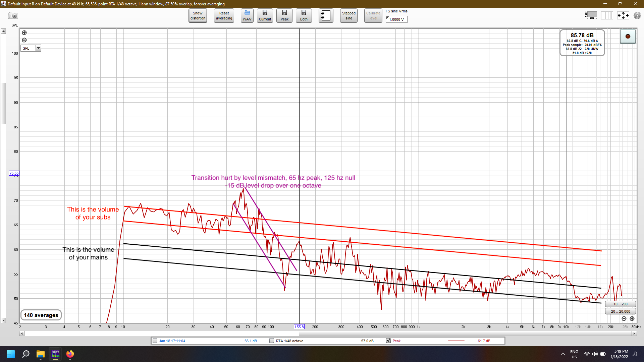Image resolution: width=644 pixels, height=362 pixels.
Task: Toggle Jan 18 17:11:04 trace checkbox
Action: coord(155,341)
